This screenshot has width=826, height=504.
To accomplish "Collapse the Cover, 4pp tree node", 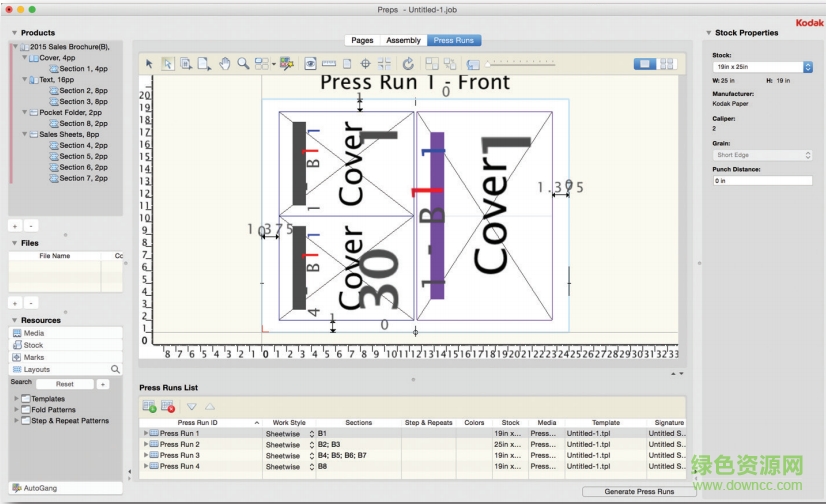I will (x=25, y=58).
